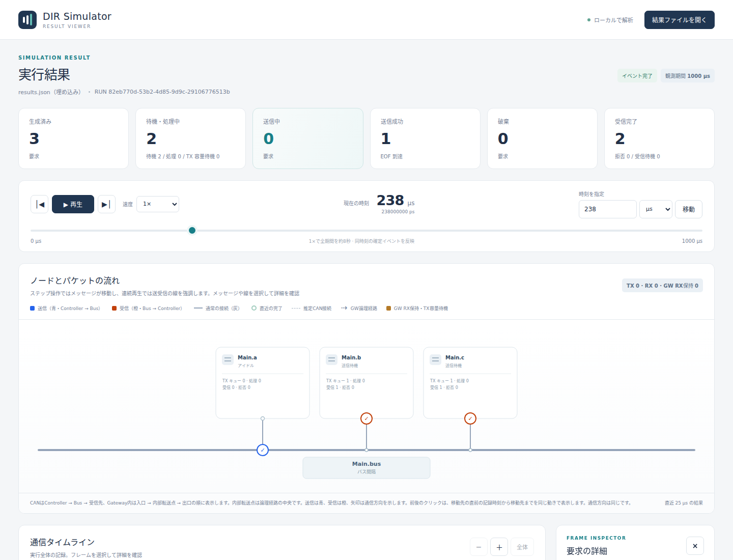Click the blue 送信 legend swatch
Screen dimensions: 733x560
[33, 309]
